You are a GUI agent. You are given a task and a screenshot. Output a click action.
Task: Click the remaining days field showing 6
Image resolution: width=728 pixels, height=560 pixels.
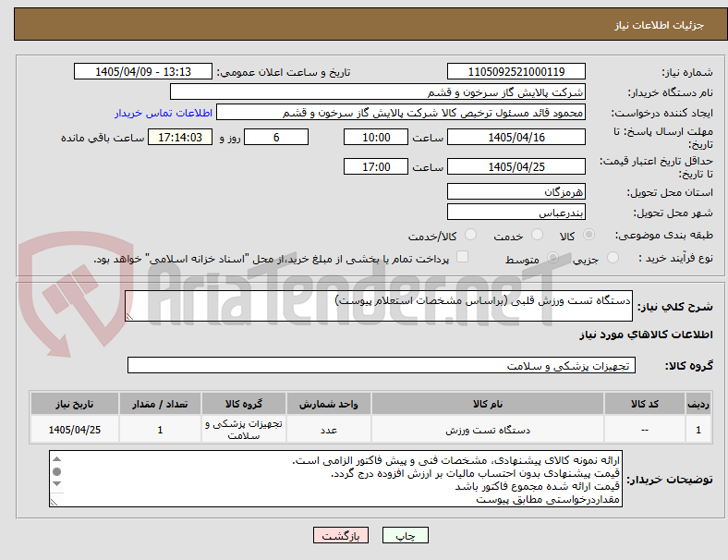[x=276, y=137]
